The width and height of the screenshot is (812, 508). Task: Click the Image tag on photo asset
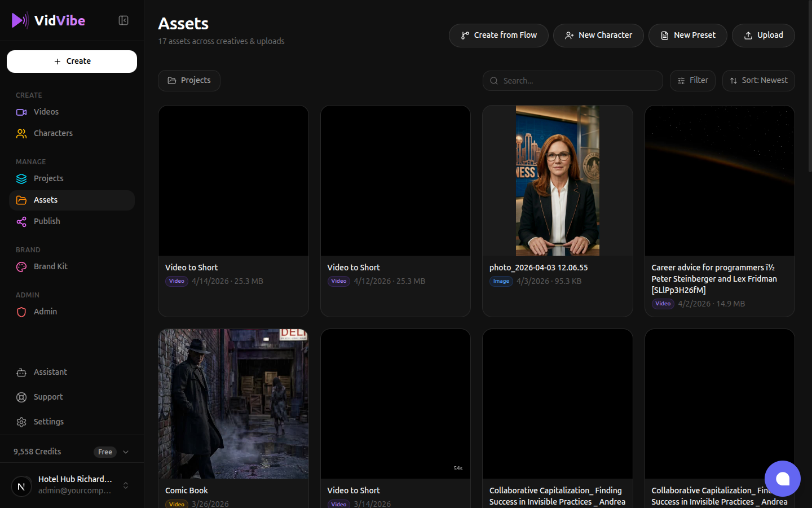tap(501, 281)
